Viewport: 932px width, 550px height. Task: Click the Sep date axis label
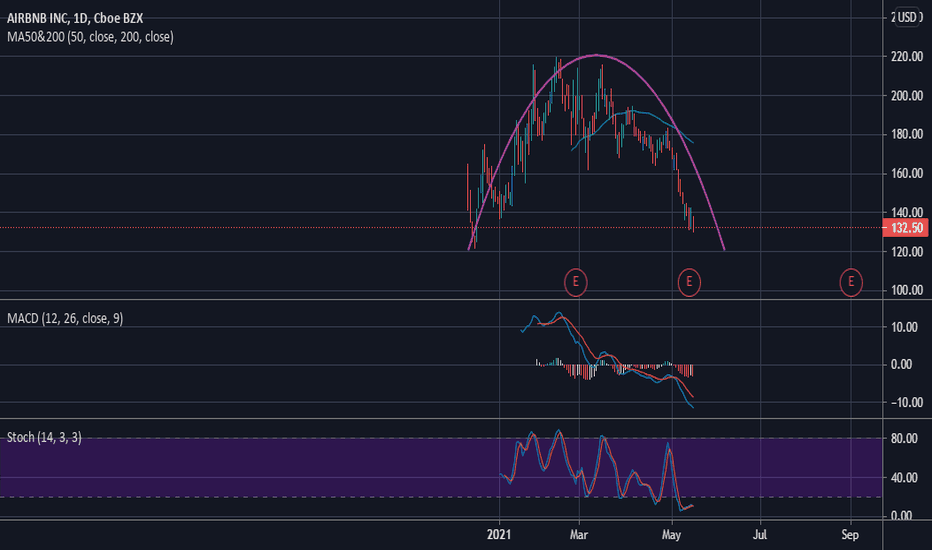click(x=850, y=535)
